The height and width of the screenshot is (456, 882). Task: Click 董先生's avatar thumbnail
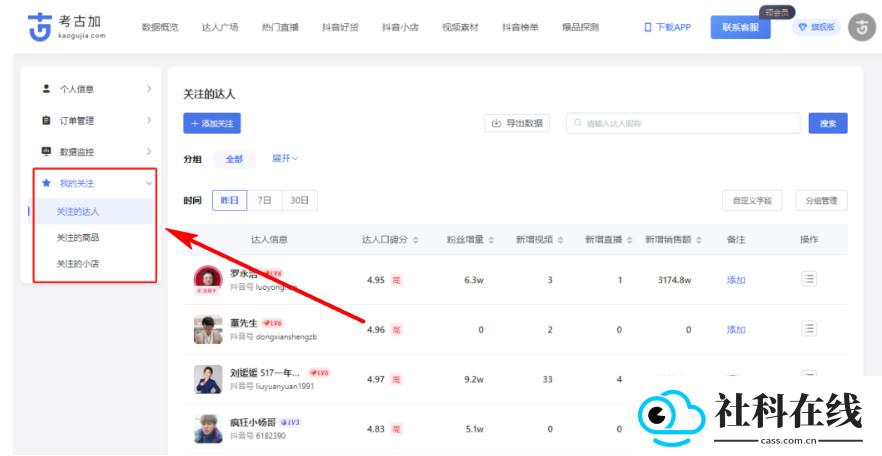pyautogui.click(x=208, y=329)
